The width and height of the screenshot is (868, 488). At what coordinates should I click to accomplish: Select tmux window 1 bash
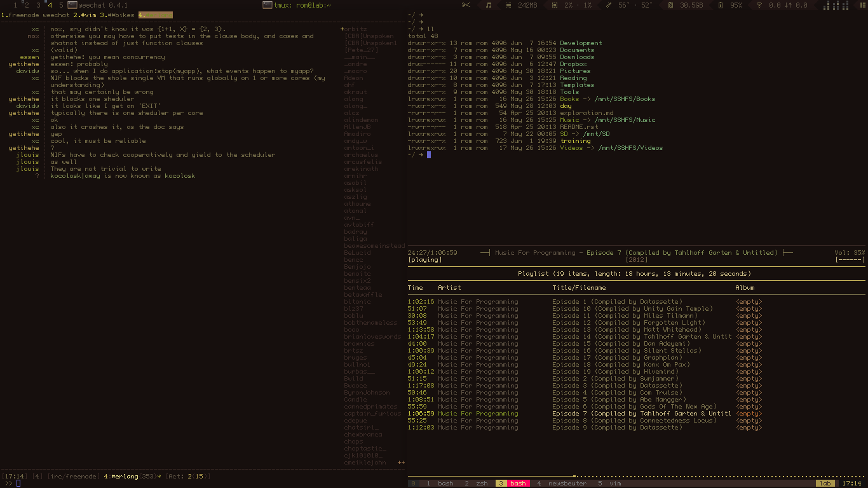[440, 484]
